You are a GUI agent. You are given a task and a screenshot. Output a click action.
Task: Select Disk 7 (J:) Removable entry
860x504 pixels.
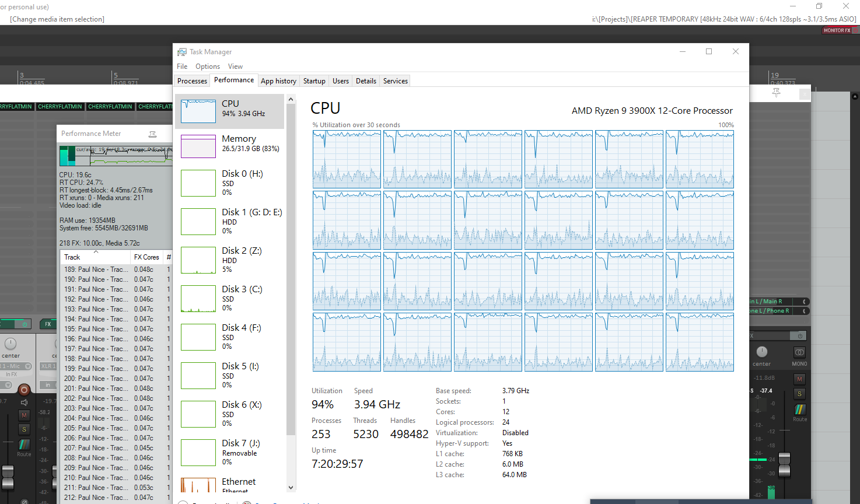tap(230, 452)
